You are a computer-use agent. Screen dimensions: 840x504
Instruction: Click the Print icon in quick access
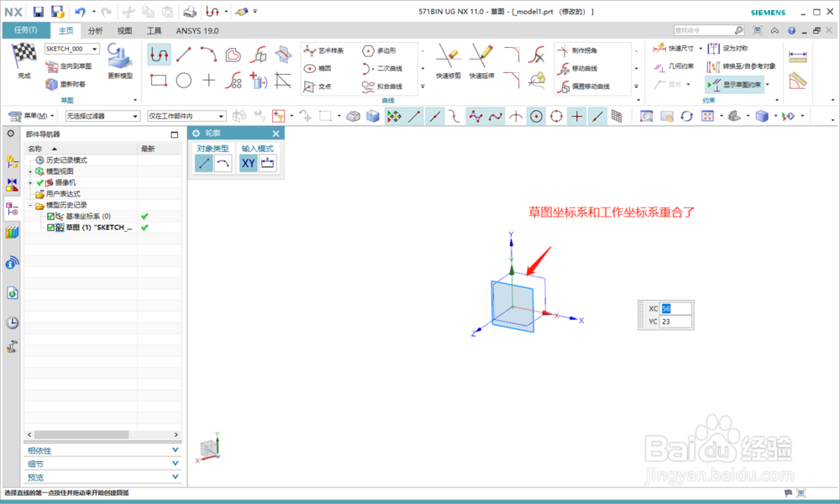(190, 11)
